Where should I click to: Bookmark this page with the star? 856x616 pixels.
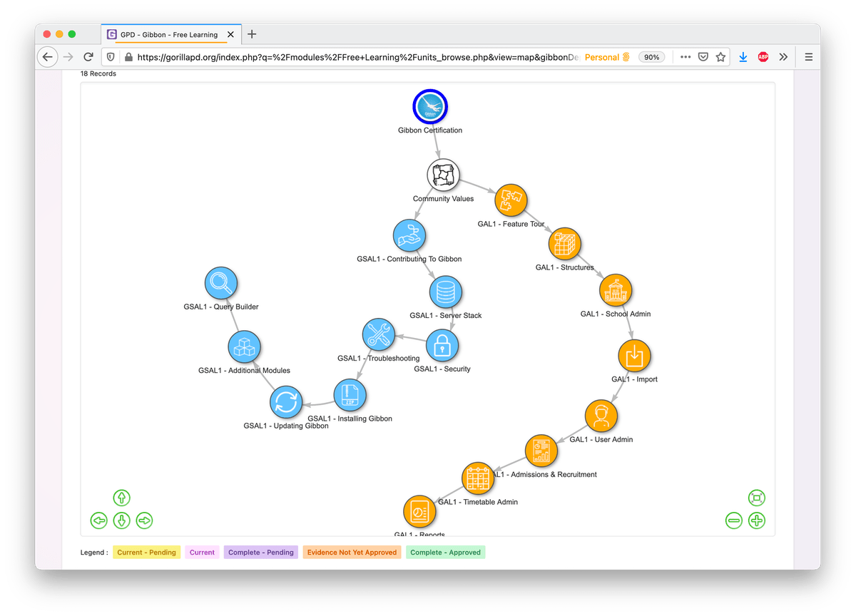(720, 57)
